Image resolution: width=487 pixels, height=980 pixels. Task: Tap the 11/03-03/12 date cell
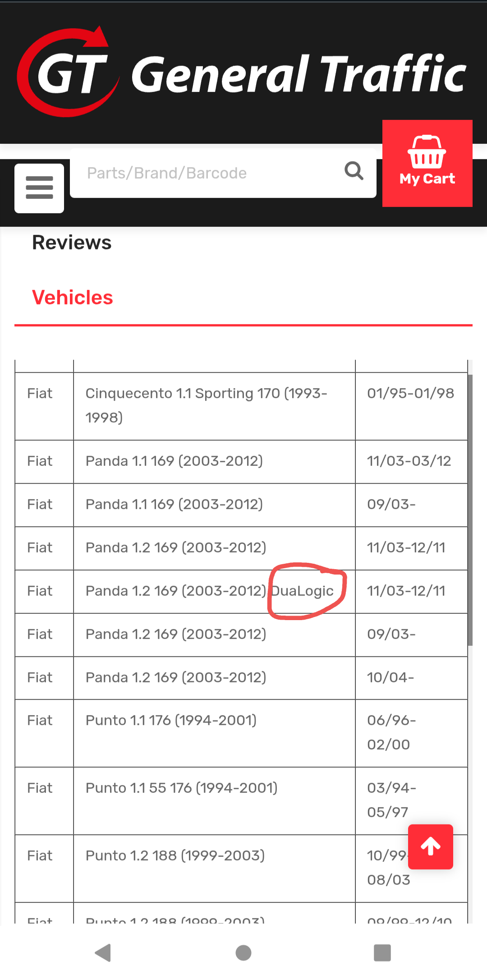pos(409,461)
